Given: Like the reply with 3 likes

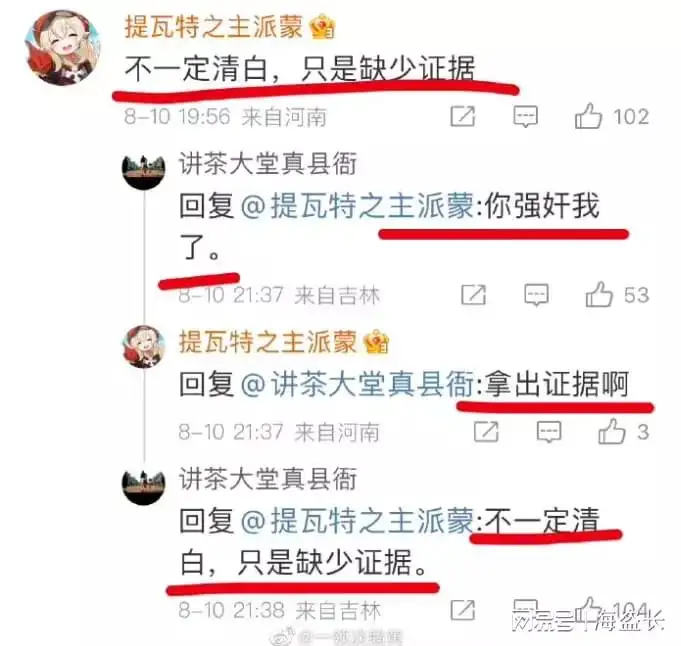Looking at the screenshot, I should pos(612,431).
